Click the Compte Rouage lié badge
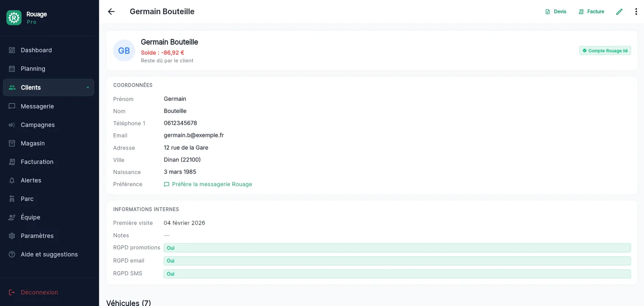The image size is (644, 306). tap(605, 51)
